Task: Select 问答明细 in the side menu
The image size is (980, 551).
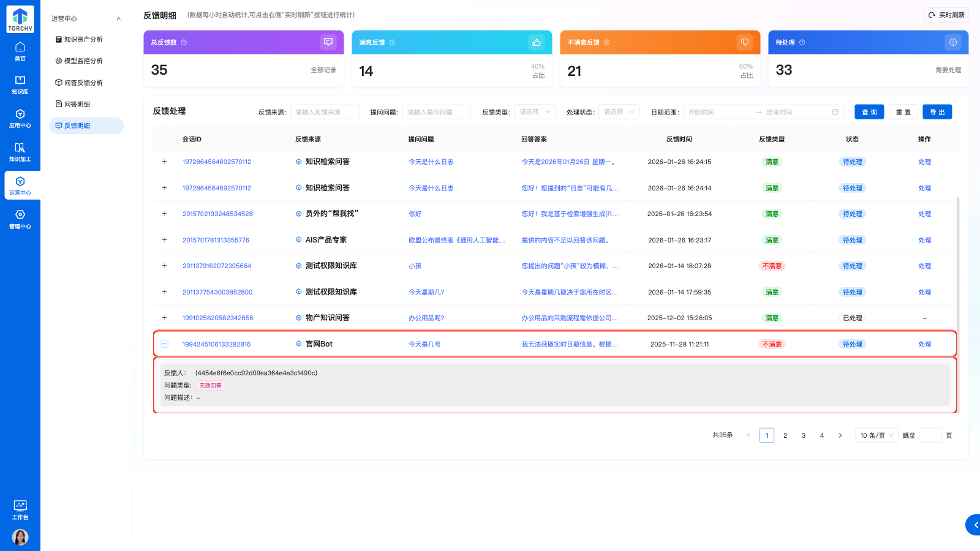Action: (x=77, y=104)
